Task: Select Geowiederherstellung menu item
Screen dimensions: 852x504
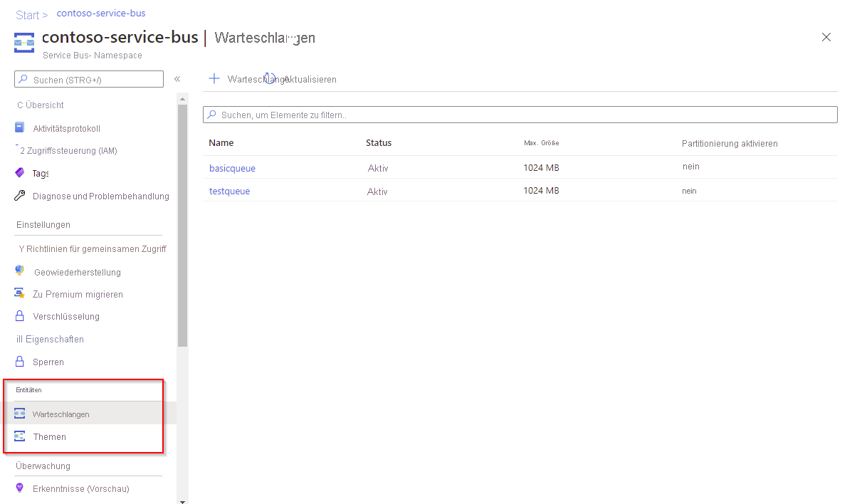Action: (x=77, y=273)
